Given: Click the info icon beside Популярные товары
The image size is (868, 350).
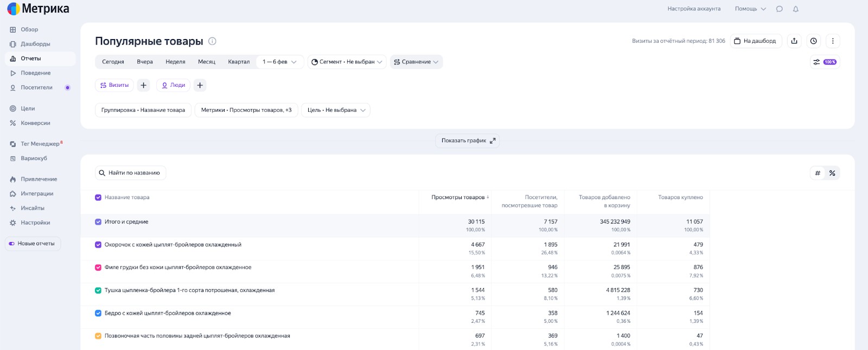Looking at the screenshot, I should 213,41.
